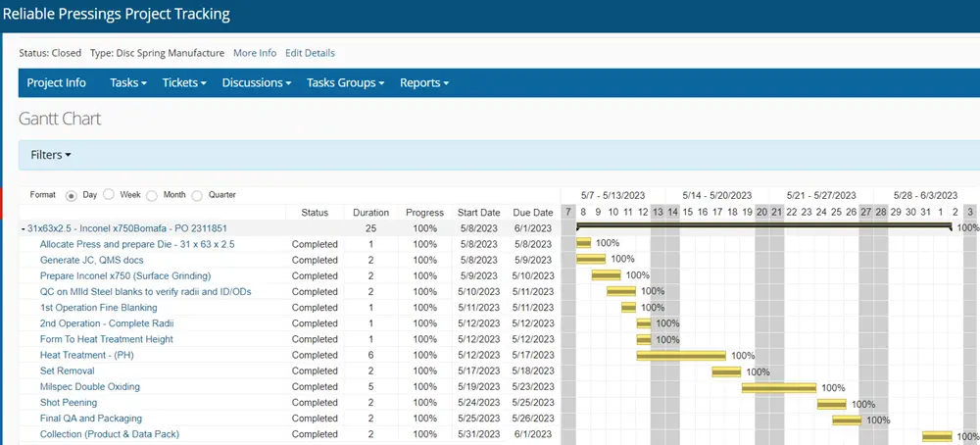This screenshot has width=980, height=445.
Task: Expand the Filters dropdown
Action: click(x=51, y=155)
